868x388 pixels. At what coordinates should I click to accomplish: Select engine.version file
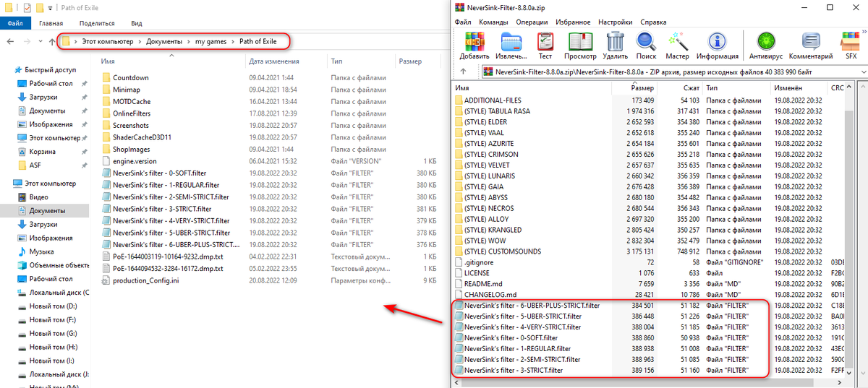[135, 161]
